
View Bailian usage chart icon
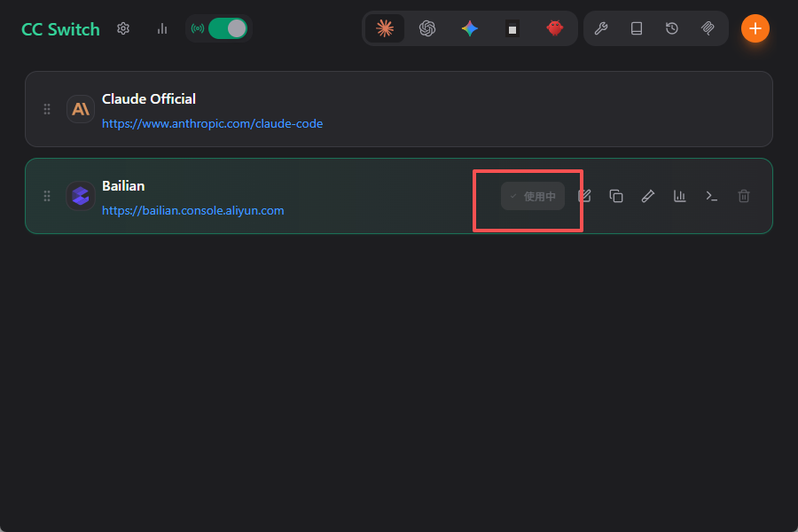[679, 196]
